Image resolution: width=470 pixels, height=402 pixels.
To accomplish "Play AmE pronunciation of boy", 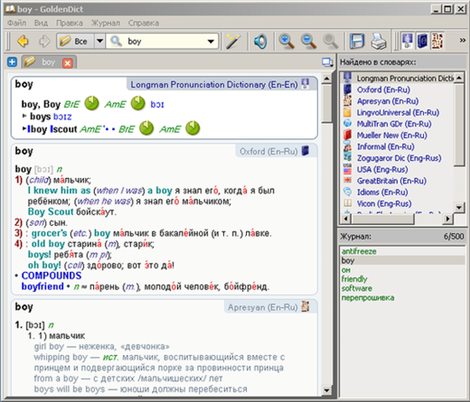I will click(x=138, y=103).
